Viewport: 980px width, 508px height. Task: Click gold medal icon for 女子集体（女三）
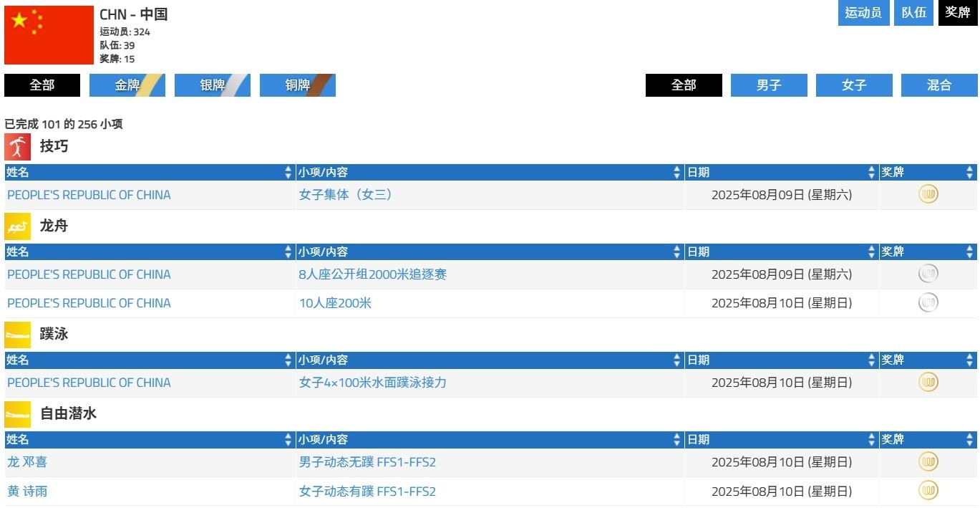click(928, 194)
